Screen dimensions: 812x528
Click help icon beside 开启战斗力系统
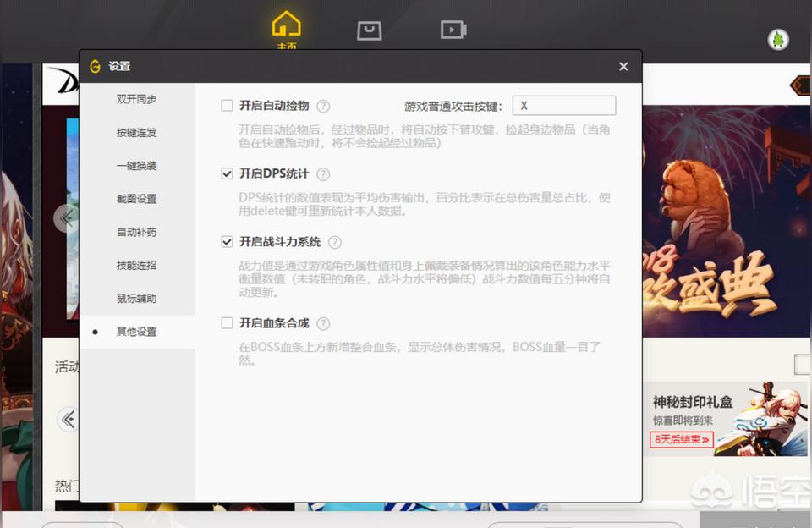(x=335, y=243)
